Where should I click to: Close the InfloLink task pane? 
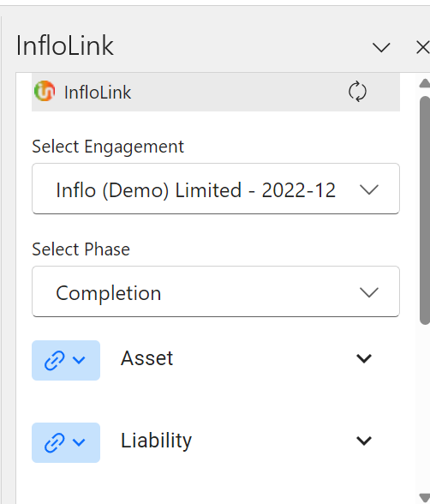pyautogui.click(x=422, y=48)
